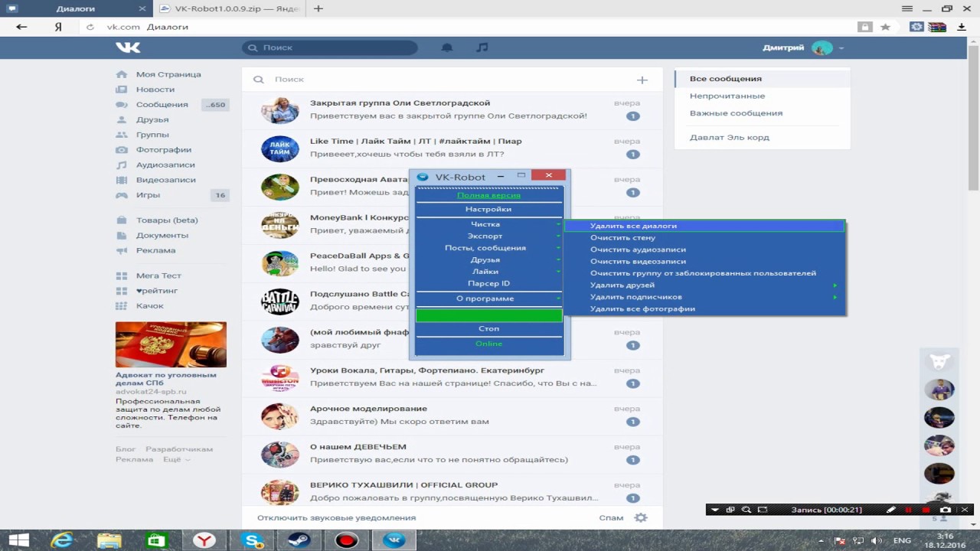980x551 pixels.
Task: Choose Очистить аудиозаписи entry
Action: coord(705,249)
